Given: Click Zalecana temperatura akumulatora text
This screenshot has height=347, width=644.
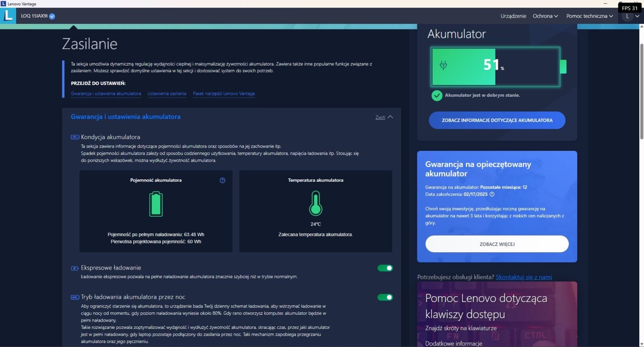Looking at the screenshot, I should (x=316, y=235).
